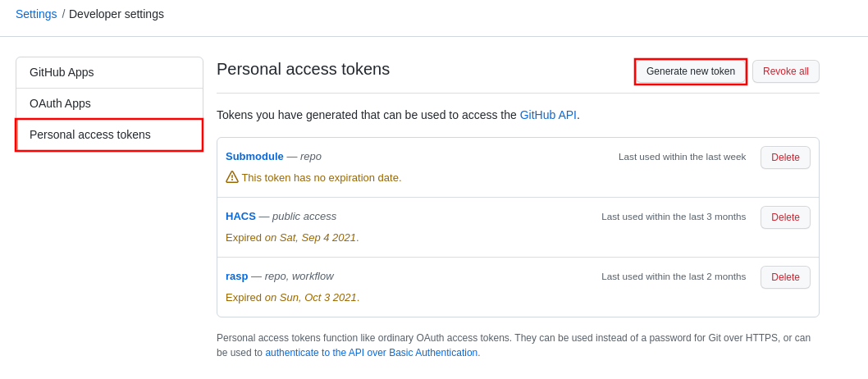Open the HACS token link
The height and width of the screenshot is (379, 868).
(x=240, y=216)
